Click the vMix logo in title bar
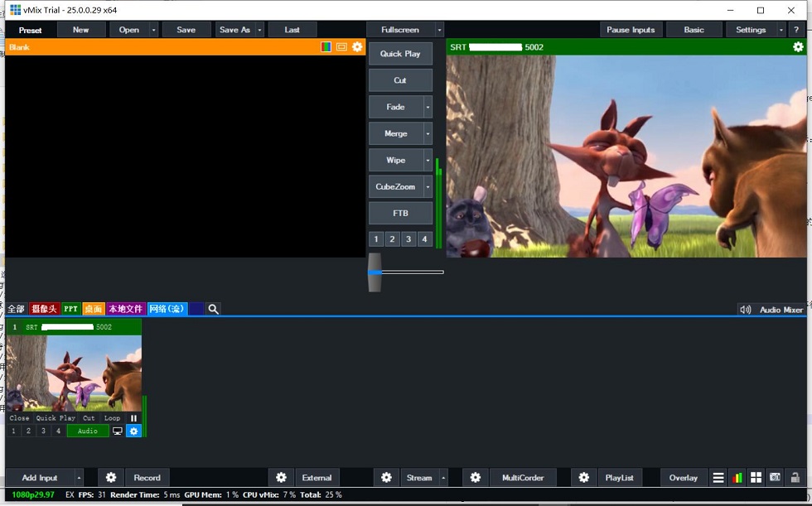812x506 pixels. click(16, 10)
